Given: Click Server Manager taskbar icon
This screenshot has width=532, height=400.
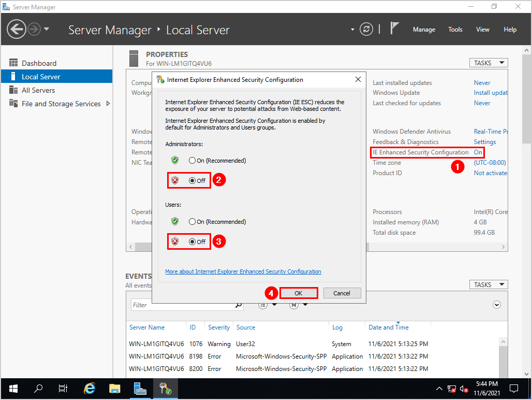Looking at the screenshot, I should click(x=140, y=389).
